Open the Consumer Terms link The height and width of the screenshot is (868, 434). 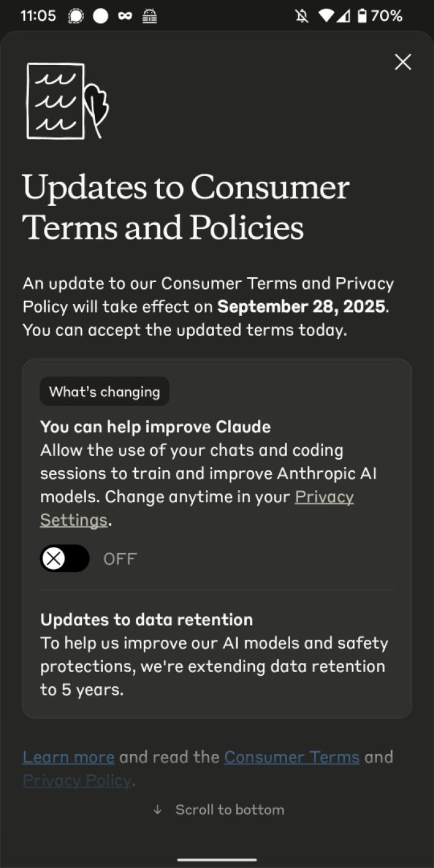[292, 757]
